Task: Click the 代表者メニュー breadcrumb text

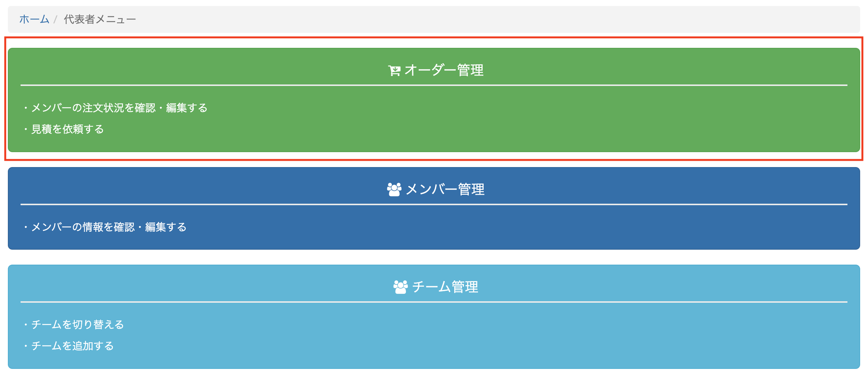Action: pos(100,19)
